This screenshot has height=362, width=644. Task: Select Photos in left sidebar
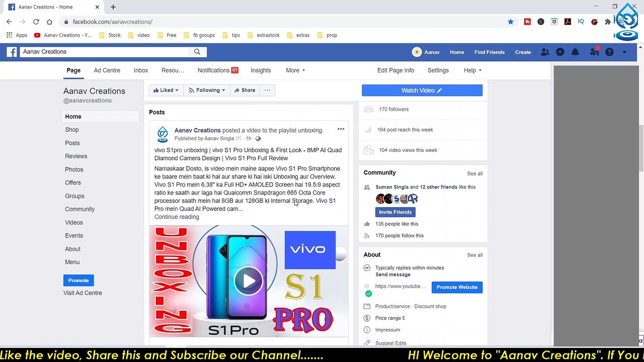[x=74, y=169]
